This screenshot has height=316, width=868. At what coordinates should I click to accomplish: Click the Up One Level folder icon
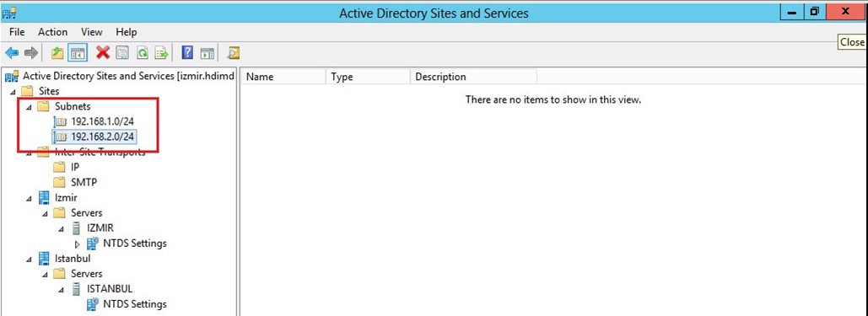point(57,53)
